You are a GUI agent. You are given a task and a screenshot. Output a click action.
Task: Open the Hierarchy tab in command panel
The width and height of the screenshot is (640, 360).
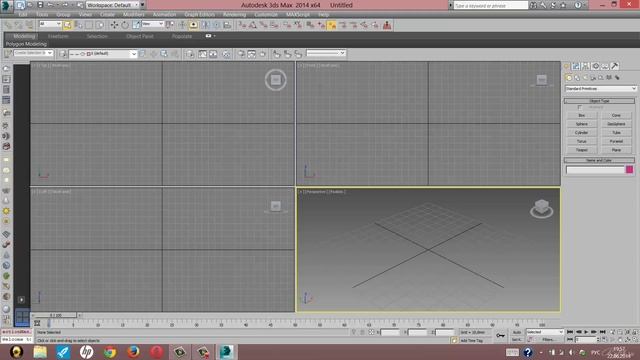pyautogui.click(x=586, y=66)
